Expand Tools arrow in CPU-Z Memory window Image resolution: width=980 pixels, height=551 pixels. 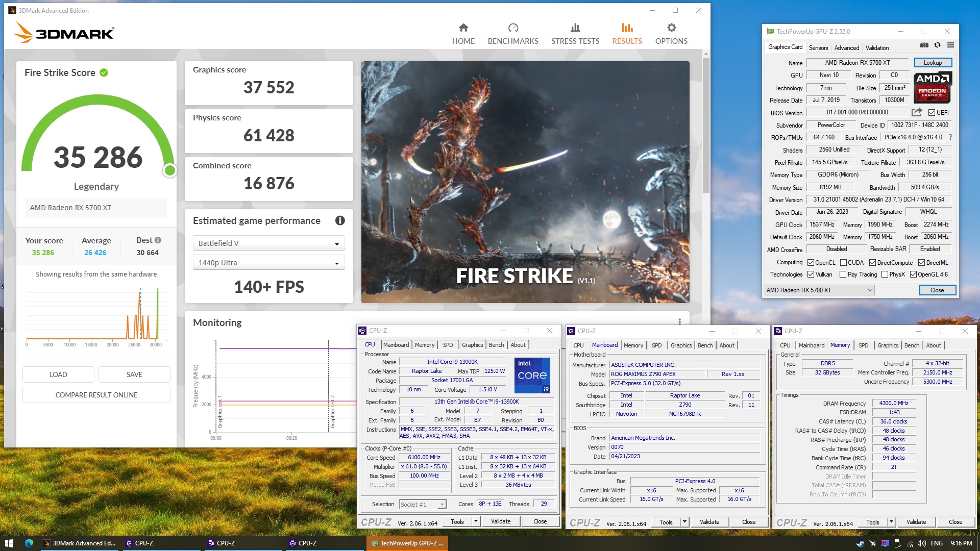(891, 522)
